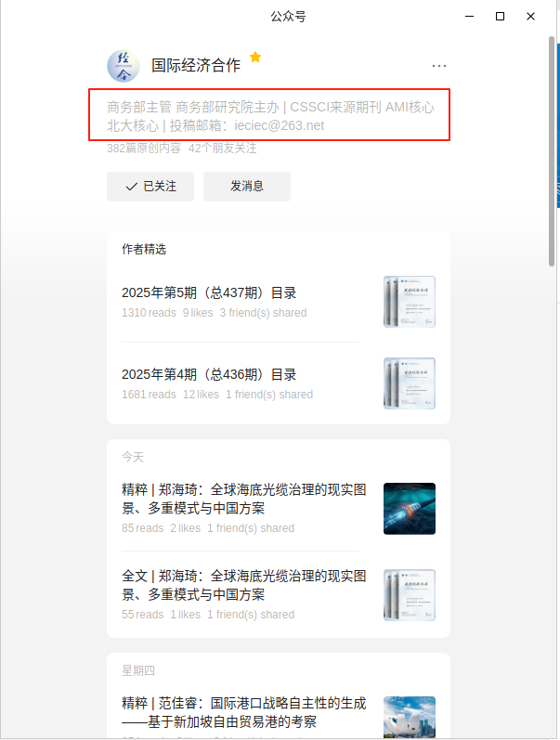Toggle the 已关注 follow button
Image resolution: width=560 pixels, height=740 pixels.
pos(150,187)
